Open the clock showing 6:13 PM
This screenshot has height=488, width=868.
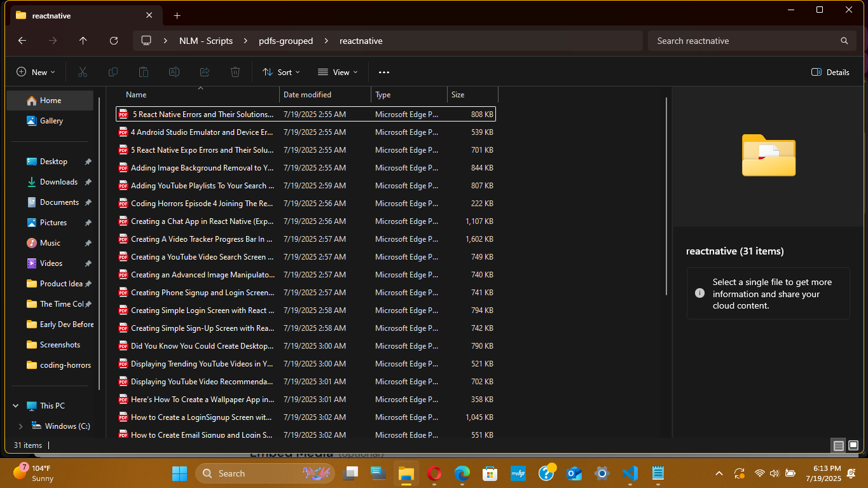tap(823, 473)
